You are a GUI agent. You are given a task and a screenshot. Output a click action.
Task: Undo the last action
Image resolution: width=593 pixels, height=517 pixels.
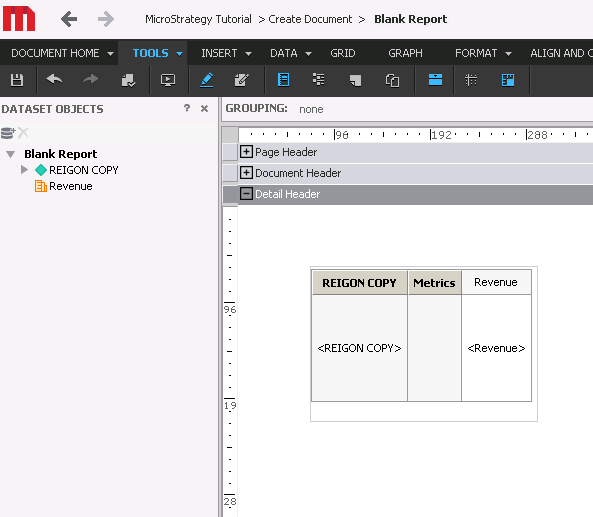point(54,80)
